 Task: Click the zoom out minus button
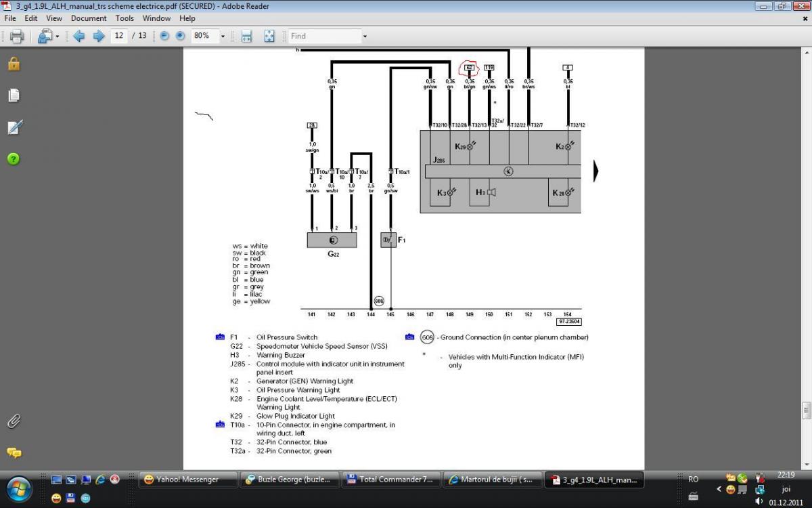click(x=164, y=37)
